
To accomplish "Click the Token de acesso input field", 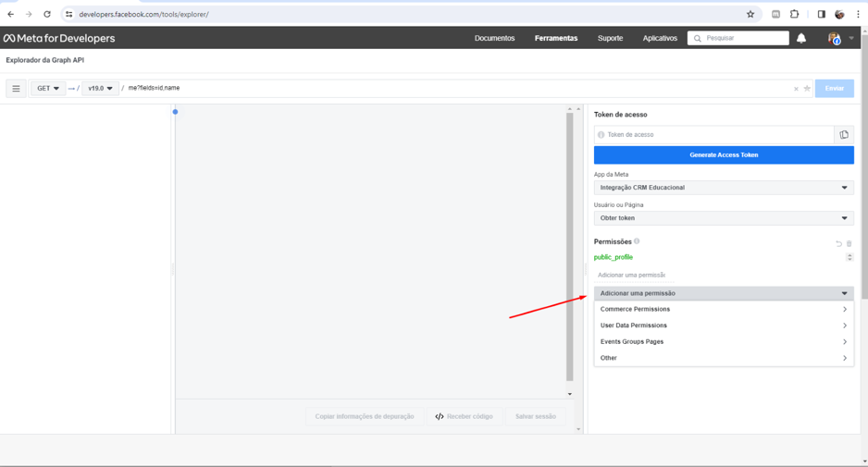I will [714, 134].
